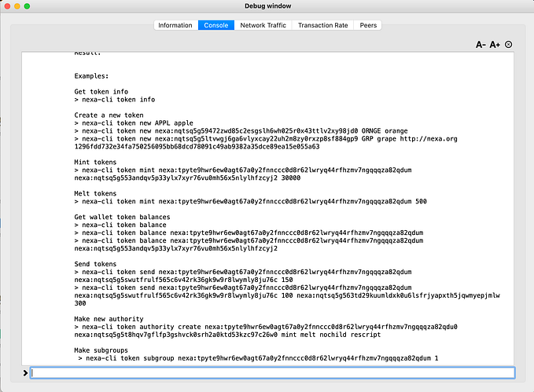Click the command line ending in '500'
The height and width of the screenshot is (392, 534).
click(251, 201)
